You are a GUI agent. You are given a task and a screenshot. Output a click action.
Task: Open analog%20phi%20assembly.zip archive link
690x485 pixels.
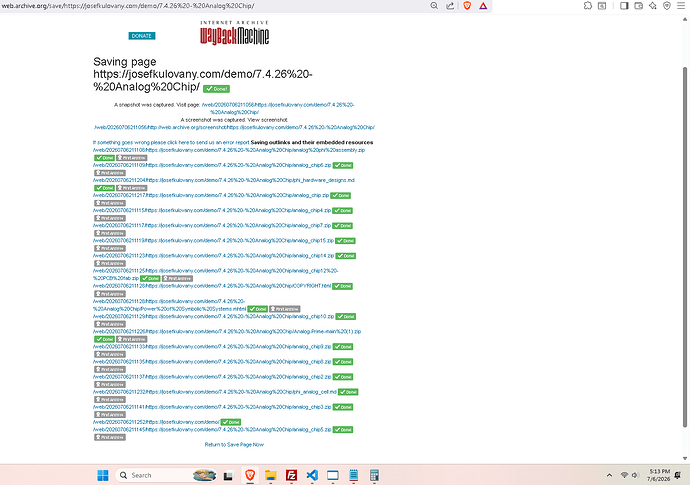(229, 150)
